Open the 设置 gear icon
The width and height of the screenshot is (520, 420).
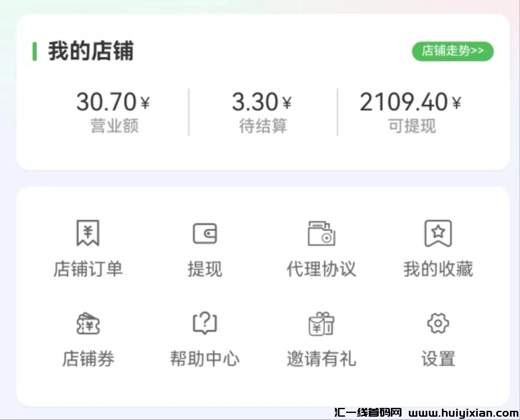tap(438, 323)
